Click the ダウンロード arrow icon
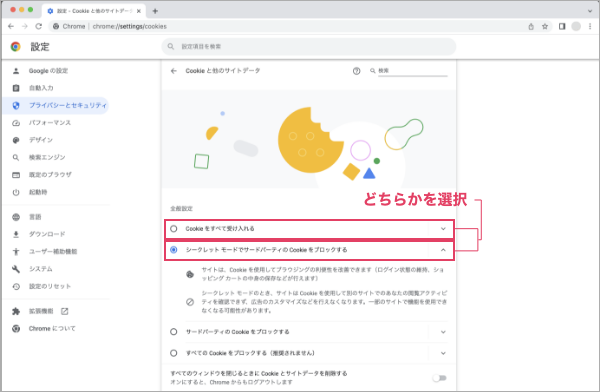Viewport: 600px width, 392px height. tap(16, 234)
